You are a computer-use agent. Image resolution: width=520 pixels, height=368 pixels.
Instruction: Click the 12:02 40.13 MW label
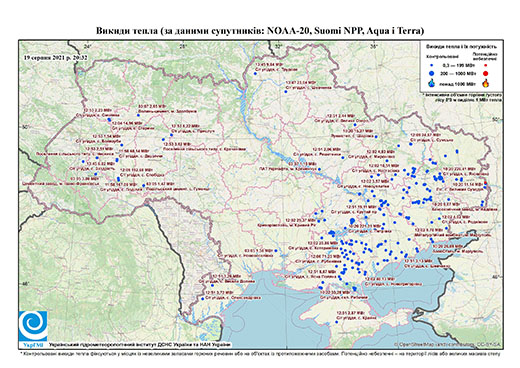[380, 279]
